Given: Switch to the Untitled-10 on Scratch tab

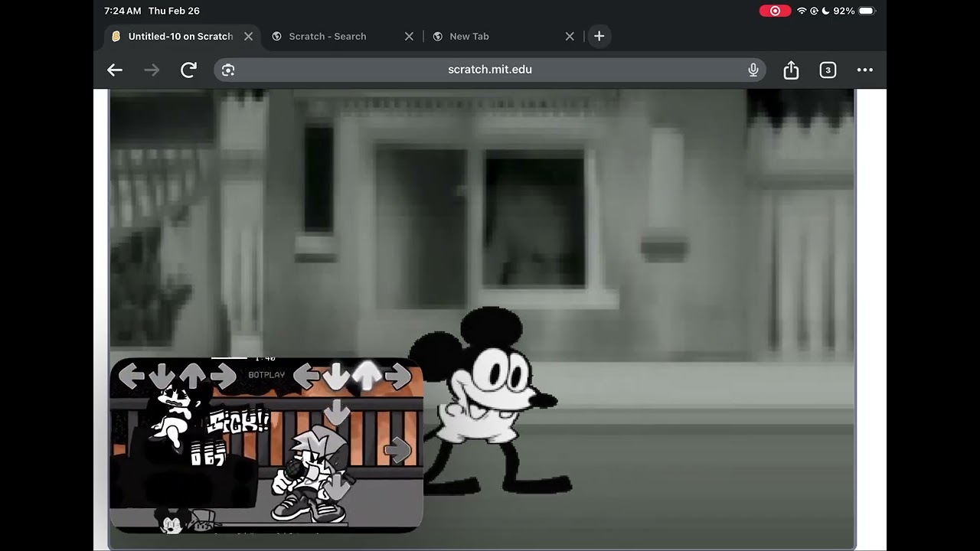Looking at the screenshot, I should (x=181, y=36).
